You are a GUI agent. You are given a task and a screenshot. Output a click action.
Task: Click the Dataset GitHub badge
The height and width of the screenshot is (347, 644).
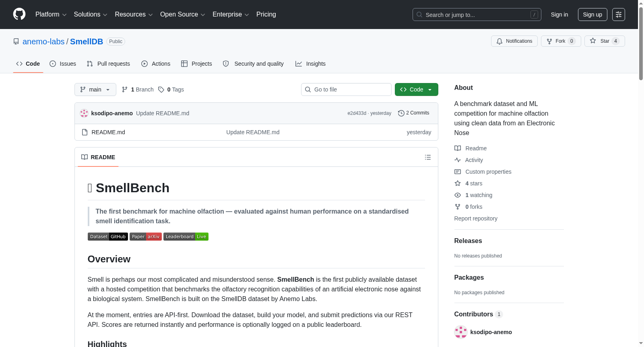tap(108, 237)
